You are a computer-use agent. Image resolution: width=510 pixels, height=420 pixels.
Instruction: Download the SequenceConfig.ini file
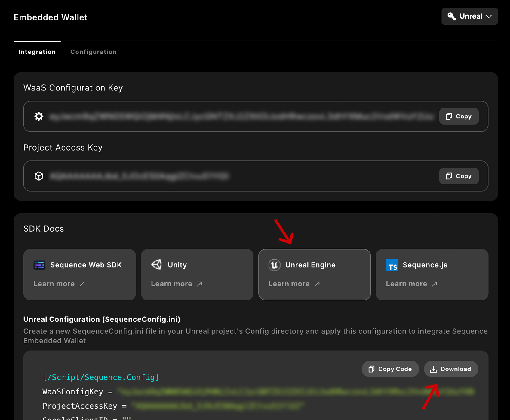coord(451,369)
